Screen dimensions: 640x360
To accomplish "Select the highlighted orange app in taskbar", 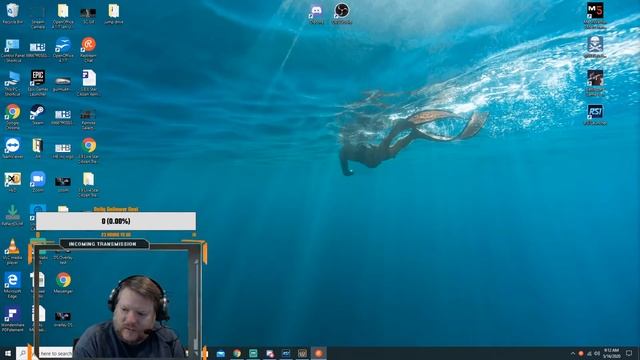I will (318, 353).
